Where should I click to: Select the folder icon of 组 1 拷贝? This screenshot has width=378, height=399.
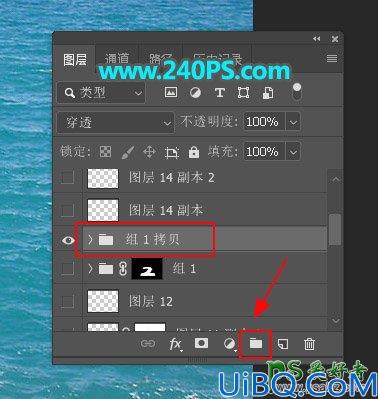(x=106, y=239)
